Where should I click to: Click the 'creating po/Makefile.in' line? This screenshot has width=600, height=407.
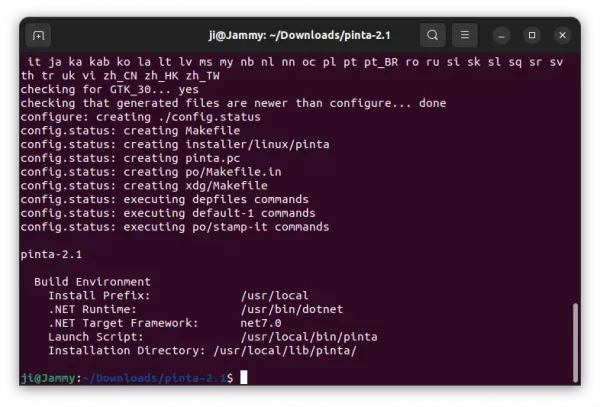[151, 172]
